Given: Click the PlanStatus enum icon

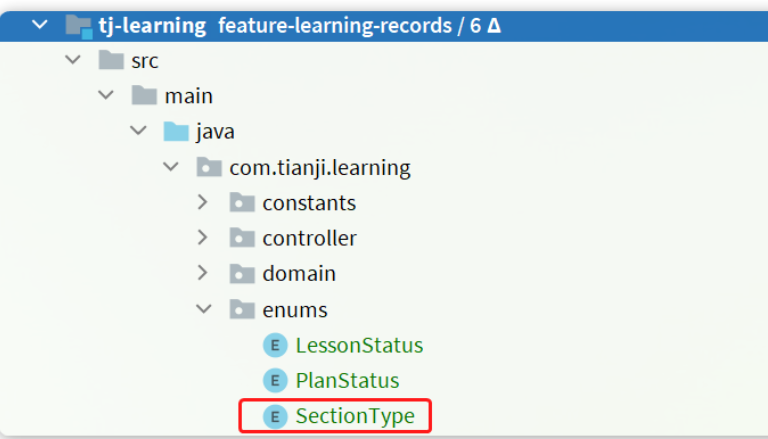Looking at the screenshot, I should pos(275,380).
